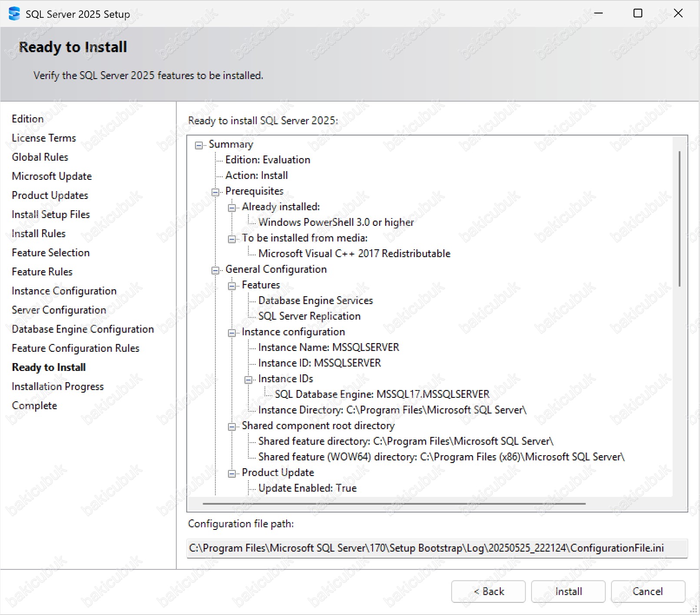700x615 pixels.
Task: Cancel the SQL Server setup
Action: tap(648, 592)
